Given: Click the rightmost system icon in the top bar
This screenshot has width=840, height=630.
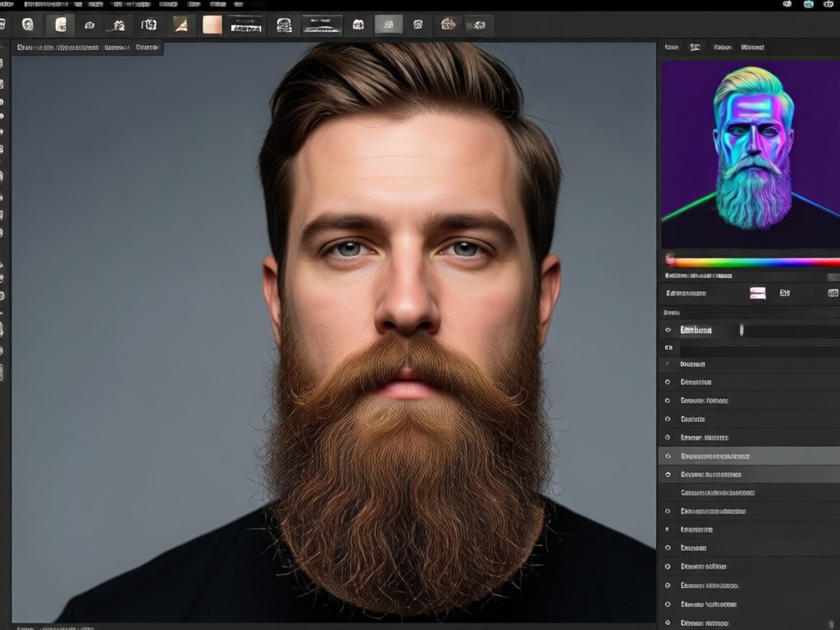Looking at the screenshot, I should click(829, 4).
